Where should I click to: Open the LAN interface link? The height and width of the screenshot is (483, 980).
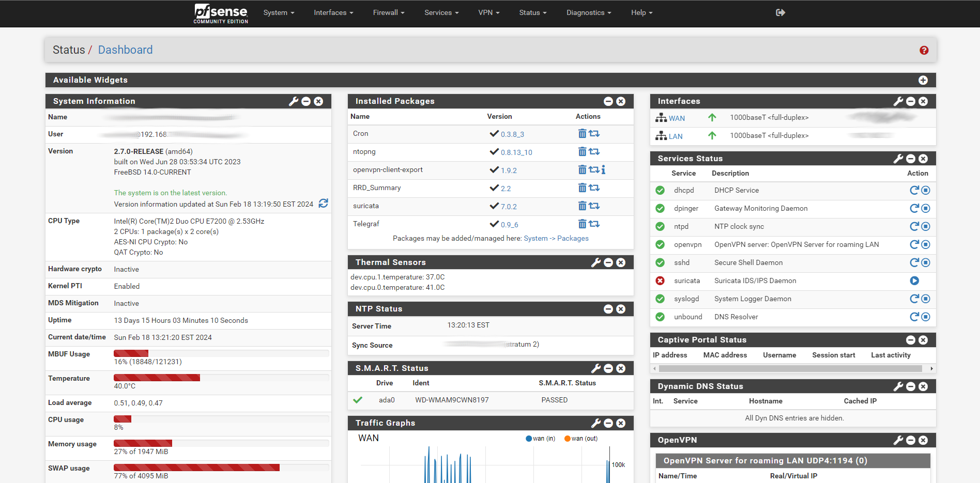pos(676,136)
